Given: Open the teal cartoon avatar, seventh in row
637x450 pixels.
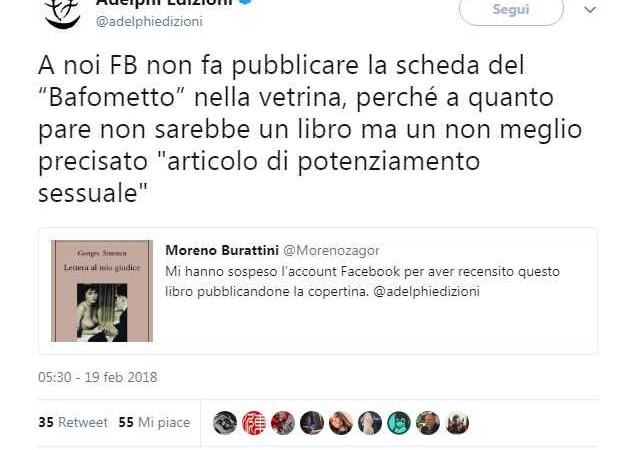Looking at the screenshot, I should coord(399,423).
